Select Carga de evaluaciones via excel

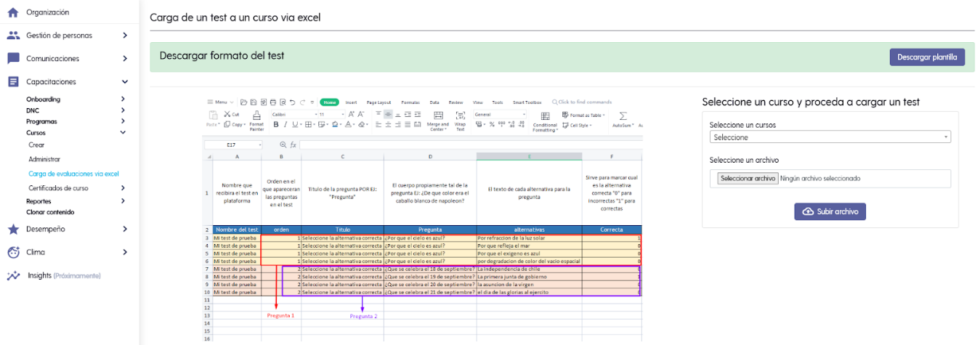point(73,174)
